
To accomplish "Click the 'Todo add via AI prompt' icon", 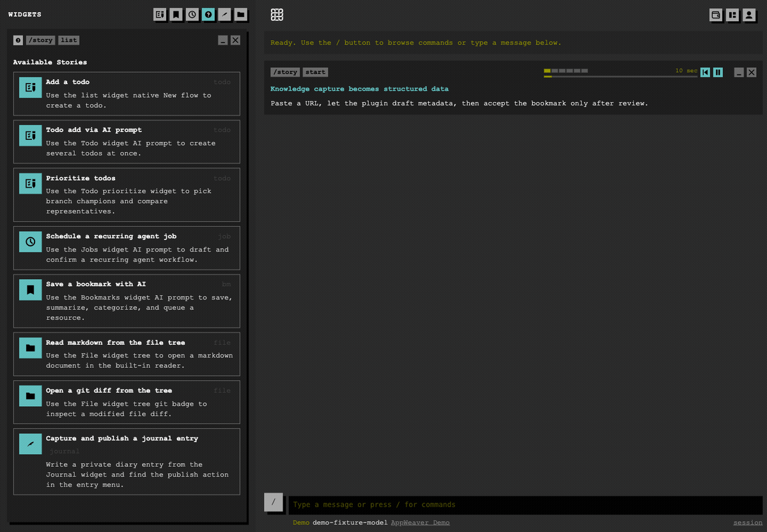I will tap(30, 135).
